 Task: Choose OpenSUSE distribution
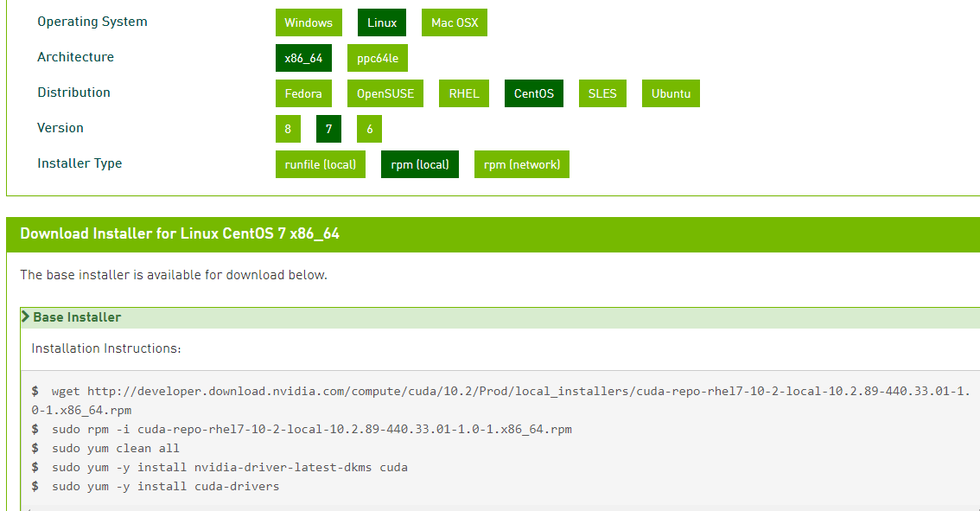385,93
